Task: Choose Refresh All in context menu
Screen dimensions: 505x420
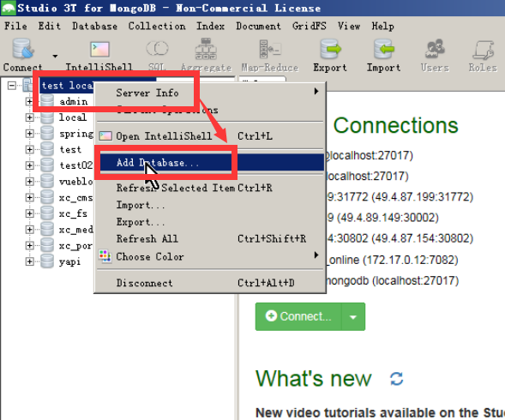Action: pyautogui.click(x=210, y=239)
